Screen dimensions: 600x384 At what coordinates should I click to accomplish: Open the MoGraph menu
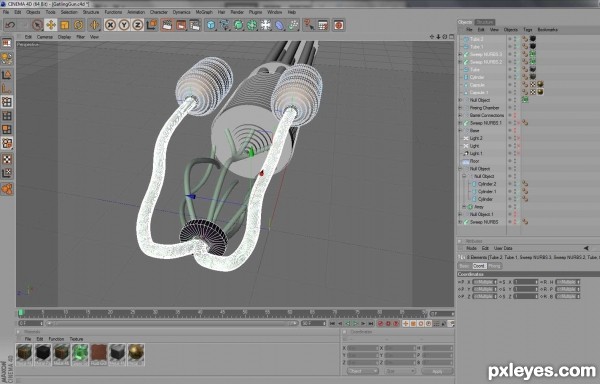pyautogui.click(x=204, y=12)
